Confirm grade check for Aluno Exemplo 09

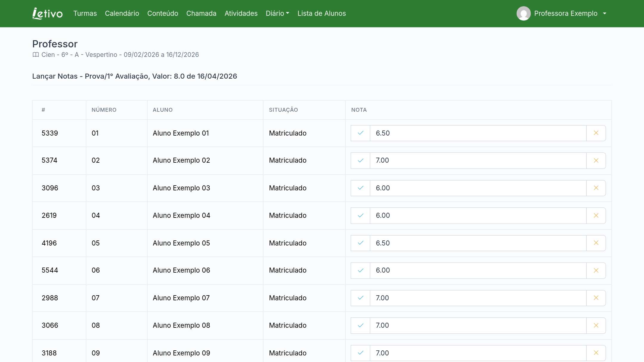click(360, 353)
